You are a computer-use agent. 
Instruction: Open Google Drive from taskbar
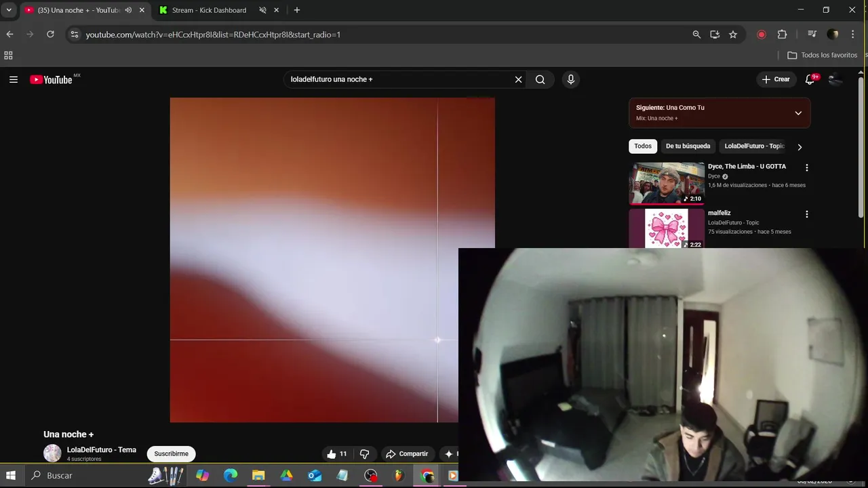point(286,475)
